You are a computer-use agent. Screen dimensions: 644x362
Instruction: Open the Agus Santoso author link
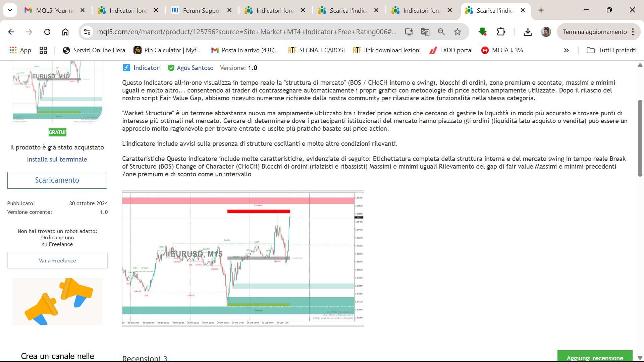(195, 68)
